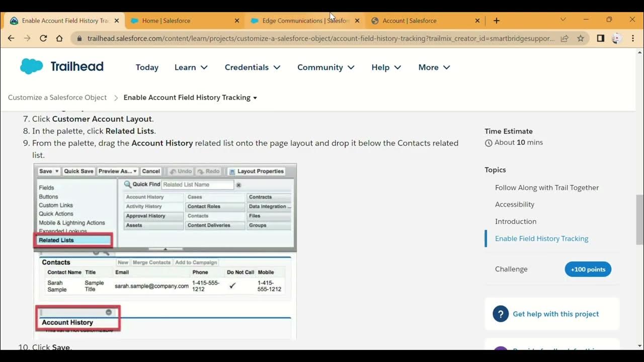Viewport: 644px width, 362px height.
Task: Open the Chrome profile avatar
Action: pos(617,38)
